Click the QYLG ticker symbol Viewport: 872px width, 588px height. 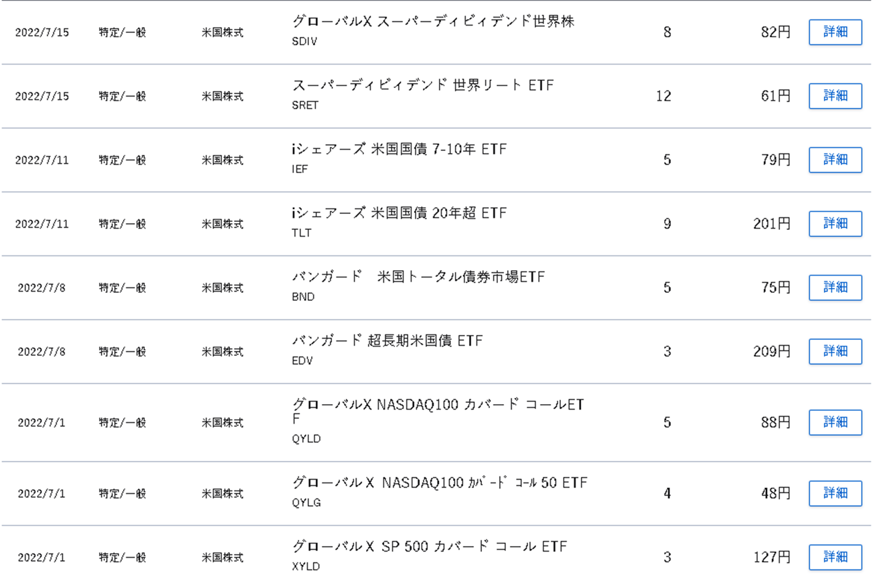306,503
